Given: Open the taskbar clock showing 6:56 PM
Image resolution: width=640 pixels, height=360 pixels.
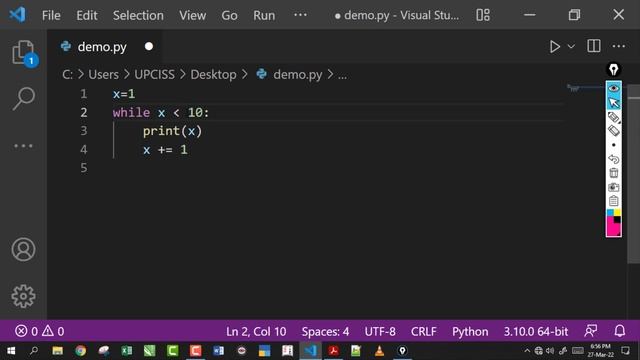Looking at the screenshot, I should click(600, 350).
